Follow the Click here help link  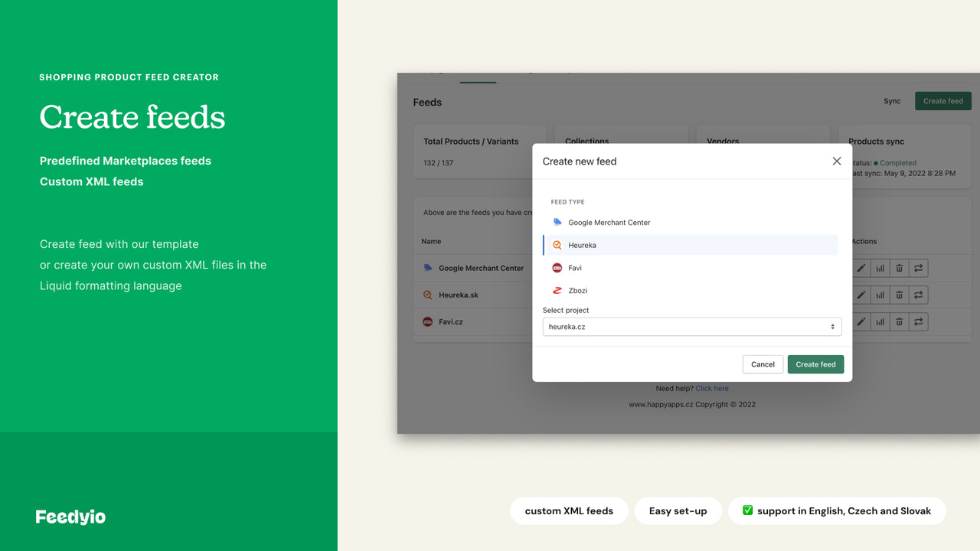[x=712, y=388]
